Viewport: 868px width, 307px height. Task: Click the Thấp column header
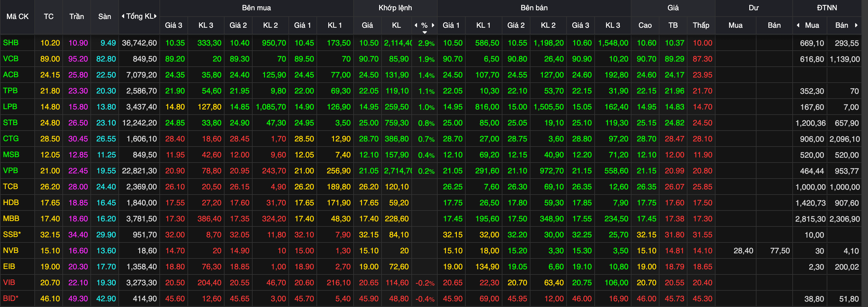click(701, 25)
